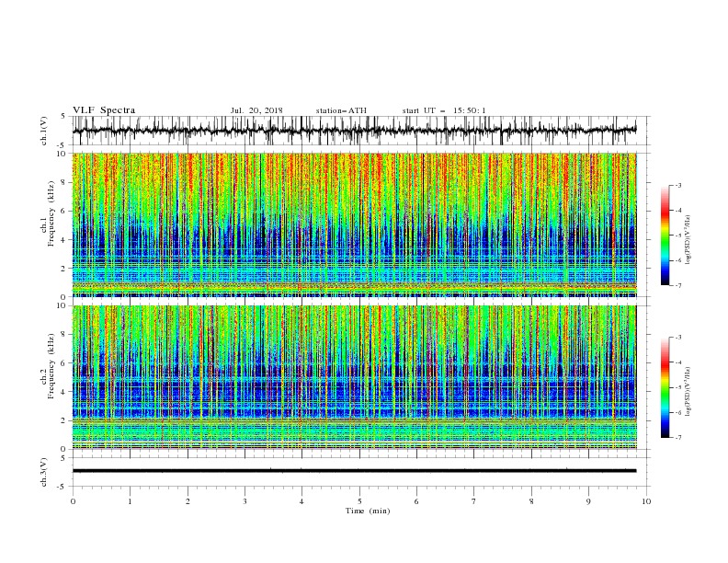Click the "6" kHz tick on ch.2 frequency axis
The width and height of the screenshot is (728, 563).
click(x=64, y=363)
